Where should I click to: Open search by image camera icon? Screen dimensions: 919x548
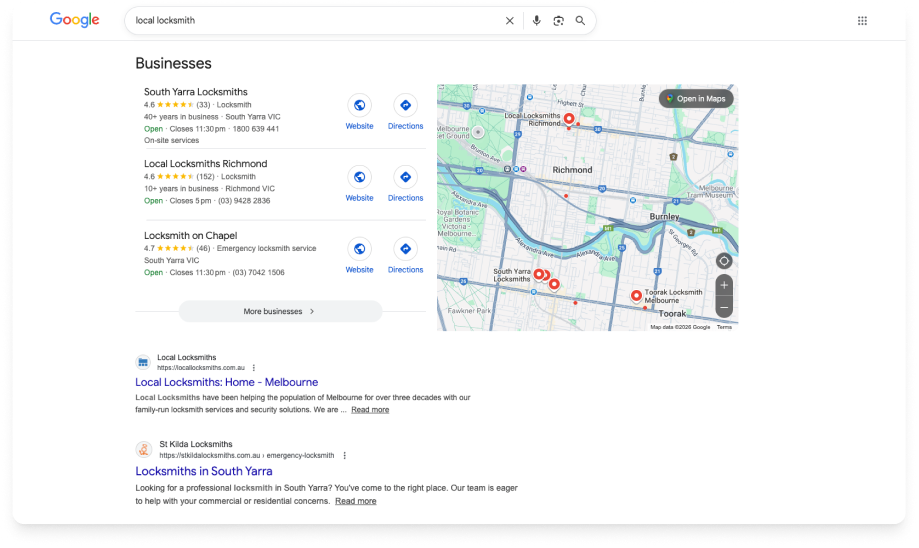click(x=558, y=21)
